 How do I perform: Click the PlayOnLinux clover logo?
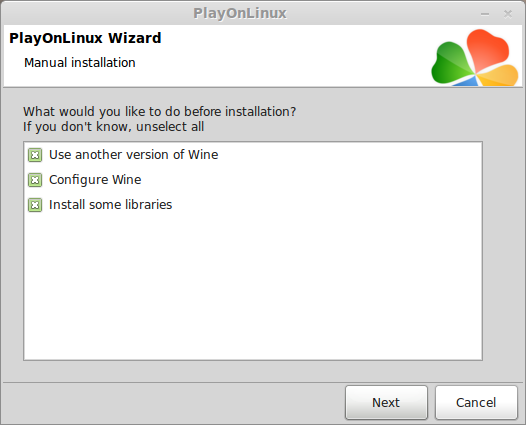coord(475,57)
